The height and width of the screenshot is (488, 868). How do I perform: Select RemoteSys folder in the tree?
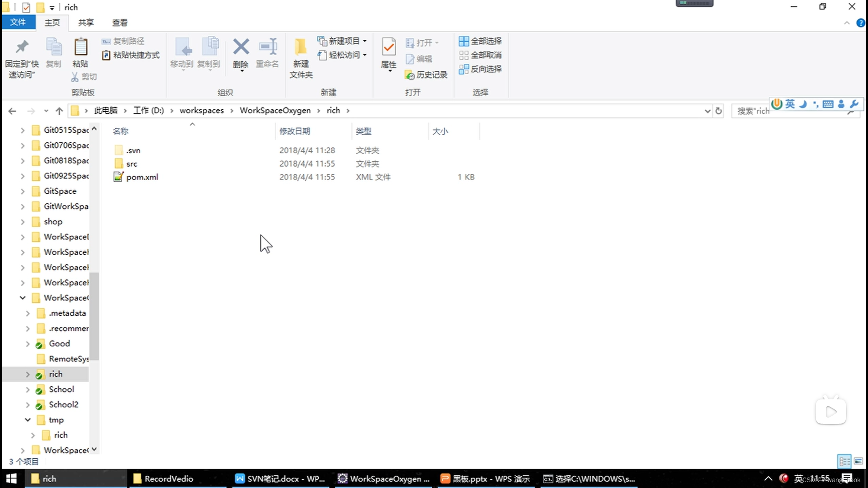click(x=69, y=359)
